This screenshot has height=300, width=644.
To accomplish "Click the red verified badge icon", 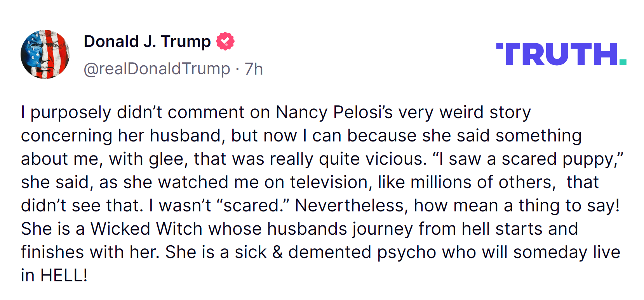I will pos(225,41).
